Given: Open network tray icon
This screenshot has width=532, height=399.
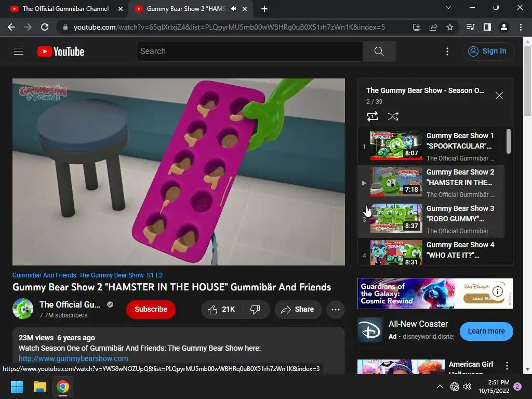Looking at the screenshot, I should [x=454, y=387].
